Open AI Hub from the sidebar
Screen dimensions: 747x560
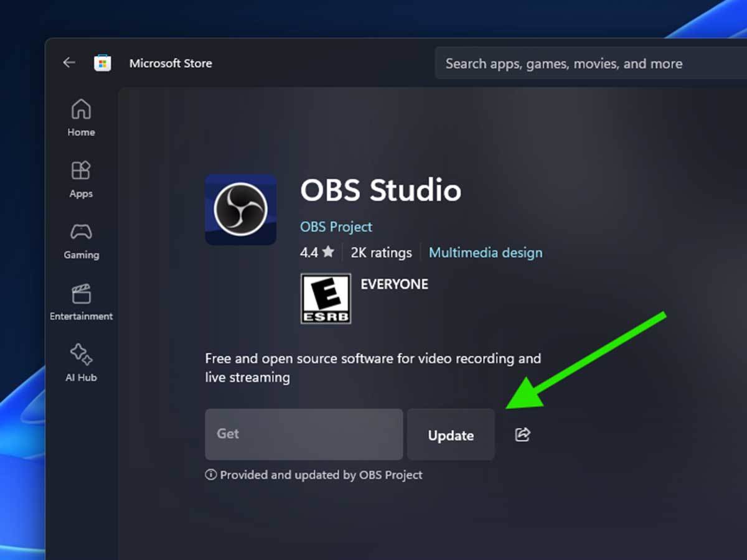[x=81, y=363]
